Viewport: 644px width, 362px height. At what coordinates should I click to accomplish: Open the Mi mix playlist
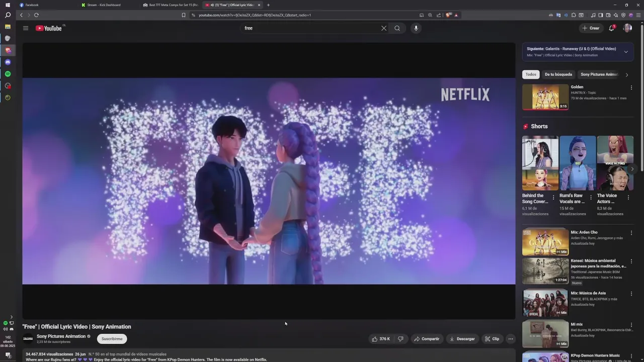(545, 334)
